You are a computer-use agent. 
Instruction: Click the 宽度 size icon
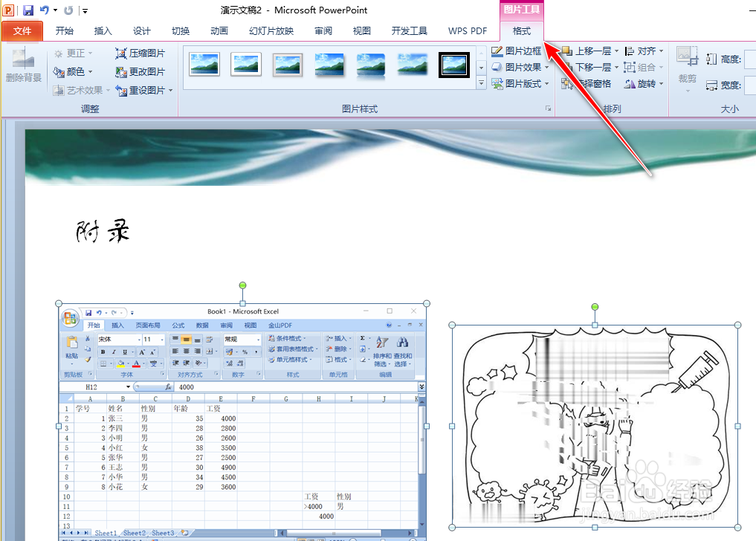(711, 85)
